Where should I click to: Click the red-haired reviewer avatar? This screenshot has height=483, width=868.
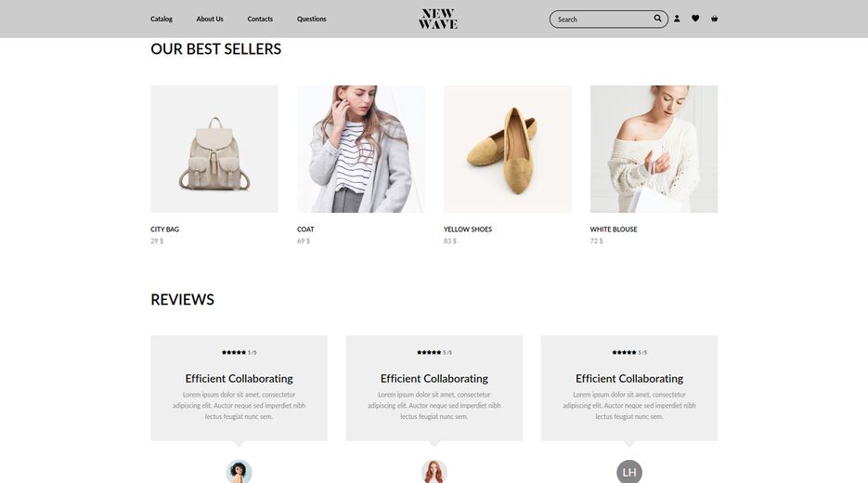[434, 471]
